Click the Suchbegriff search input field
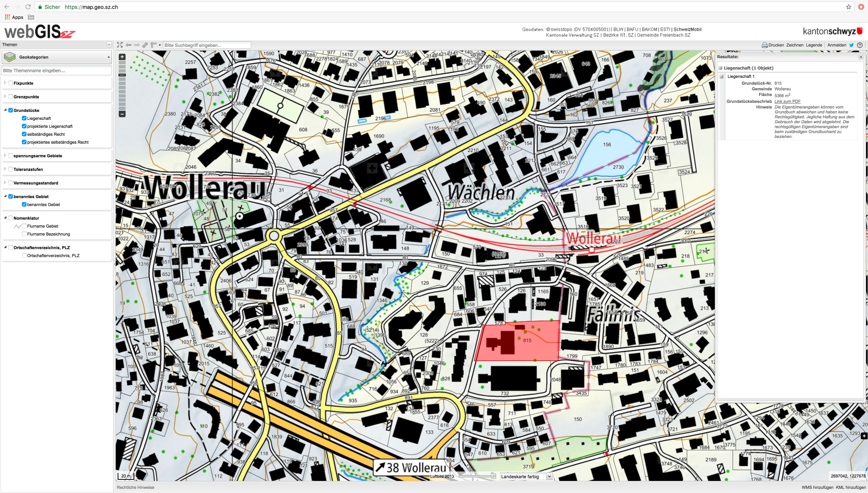 pyautogui.click(x=207, y=45)
